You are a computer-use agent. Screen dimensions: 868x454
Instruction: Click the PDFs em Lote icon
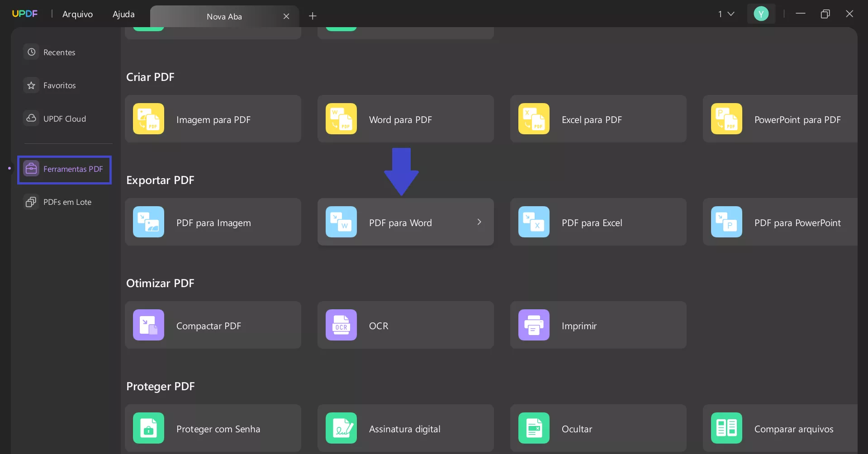31,202
